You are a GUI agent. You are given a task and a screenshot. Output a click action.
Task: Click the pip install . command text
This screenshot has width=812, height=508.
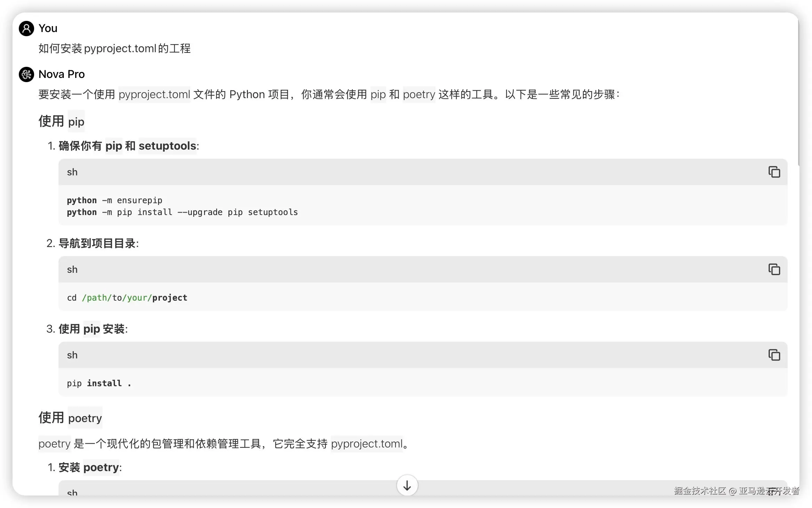pos(99,383)
